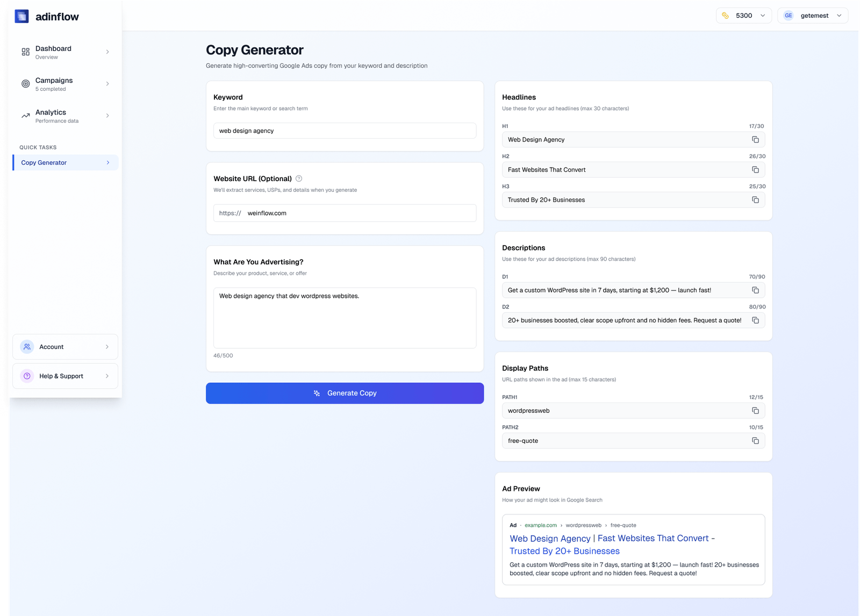Open Campaigns in the sidebar

coord(65,84)
